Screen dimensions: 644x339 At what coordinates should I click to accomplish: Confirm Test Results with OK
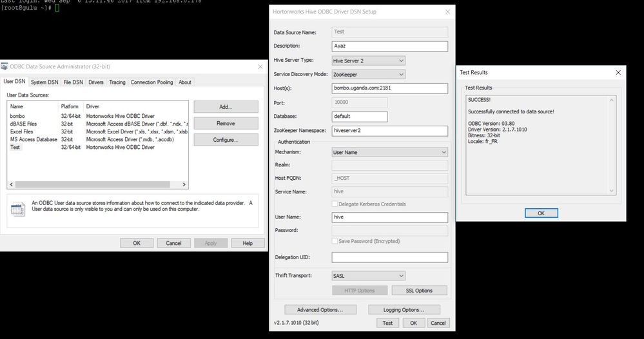click(541, 213)
